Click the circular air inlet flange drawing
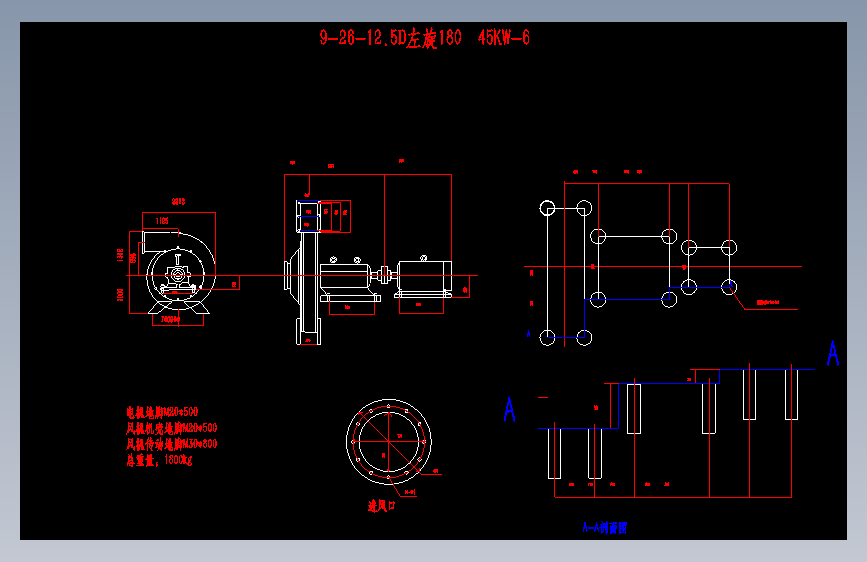 click(389, 441)
